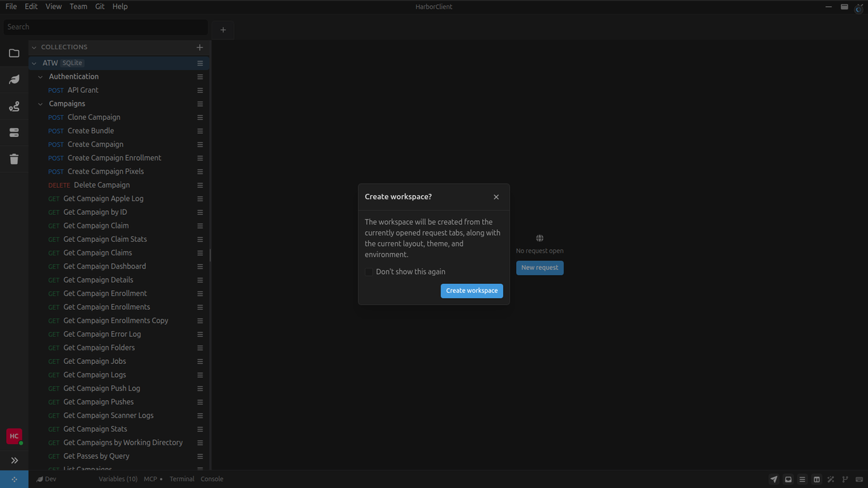Open the File menu

11,7
